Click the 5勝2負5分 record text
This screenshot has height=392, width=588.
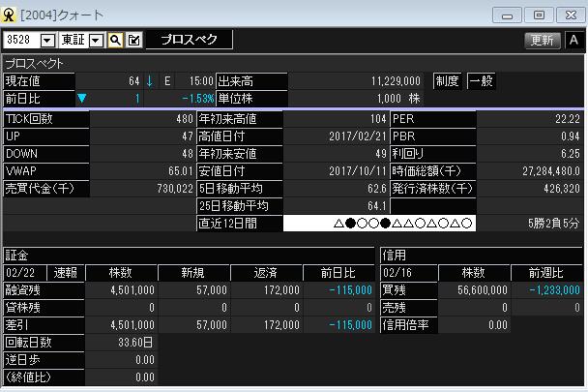pyautogui.click(x=554, y=224)
